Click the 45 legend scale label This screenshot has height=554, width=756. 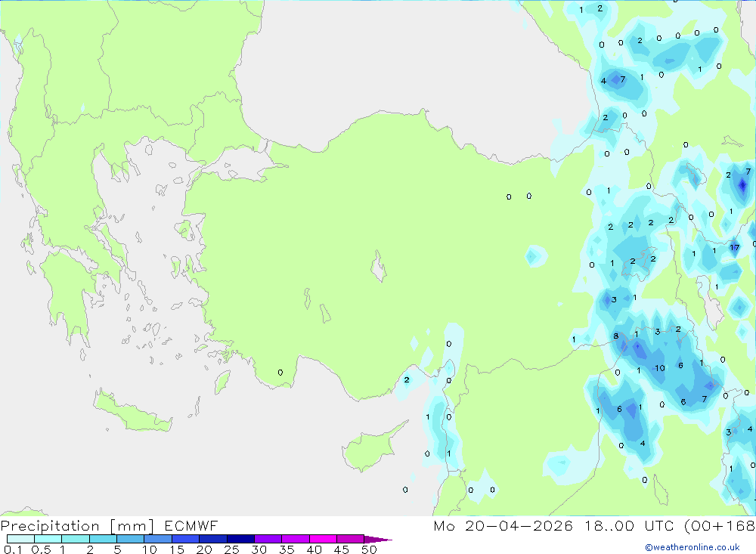pos(342,549)
